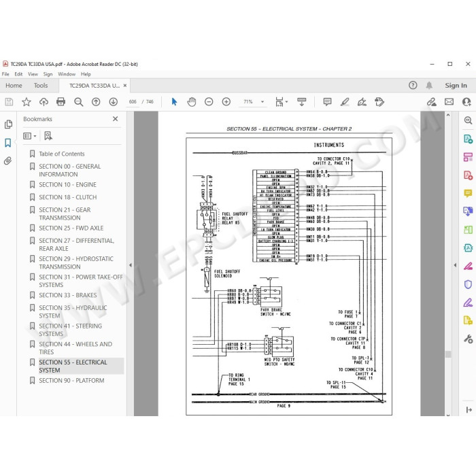Image resolution: width=476 pixels, height=476 pixels.
Task: Click the Print file icon
Action: pyautogui.click(x=61, y=102)
